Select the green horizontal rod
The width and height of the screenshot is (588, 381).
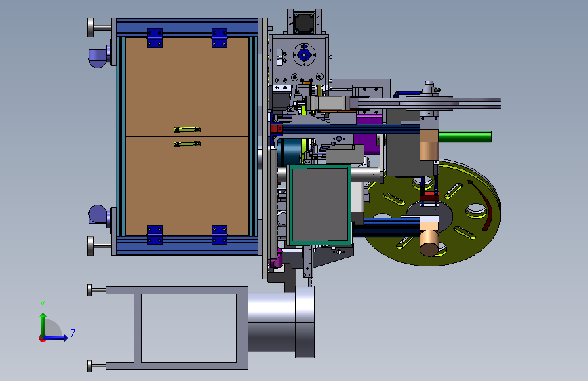tap(465, 137)
